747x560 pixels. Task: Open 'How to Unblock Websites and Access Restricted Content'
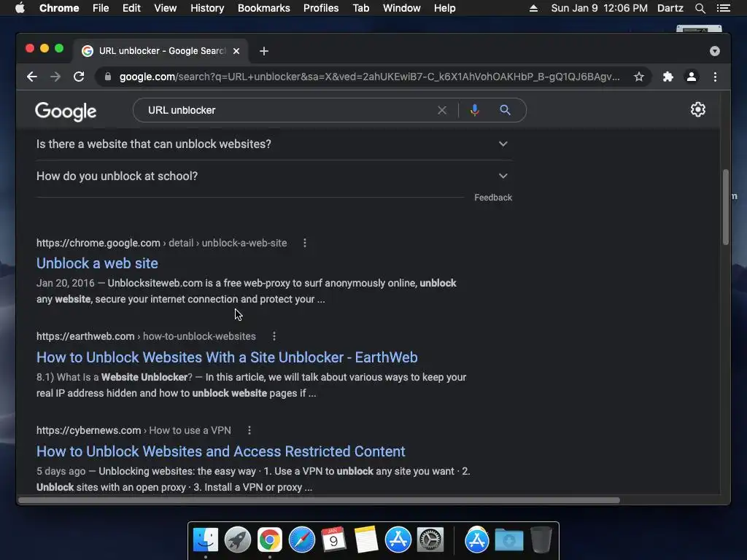(x=220, y=451)
